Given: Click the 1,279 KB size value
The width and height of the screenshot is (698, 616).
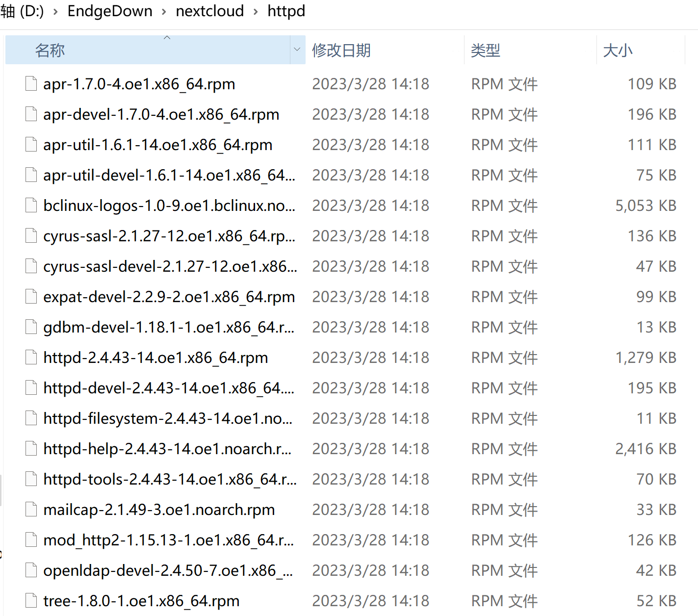Looking at the screenshot, I should (x=646, y=358).
